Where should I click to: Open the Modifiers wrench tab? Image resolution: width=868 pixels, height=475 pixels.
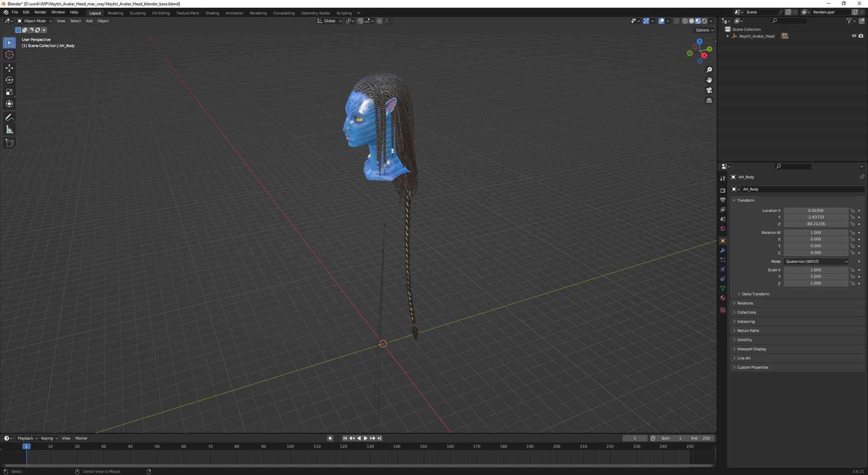(x=722, y=250)
